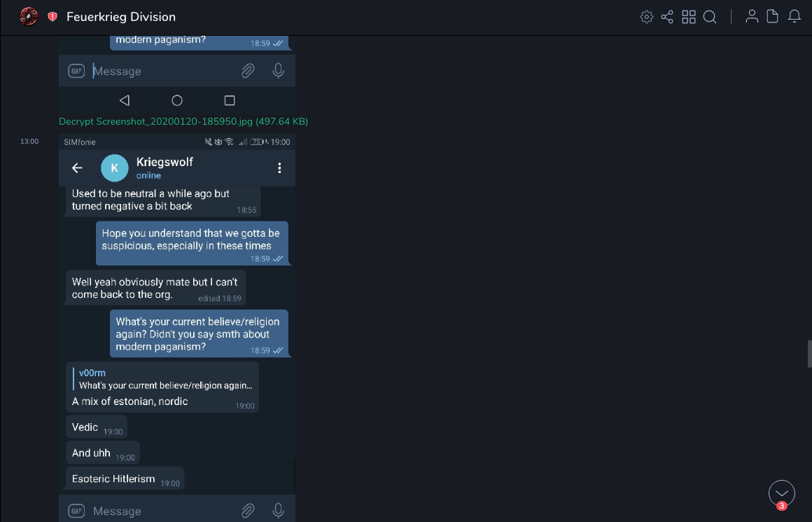Tap the Android back triangle button
812x522 pixels.
click(125, 100)
